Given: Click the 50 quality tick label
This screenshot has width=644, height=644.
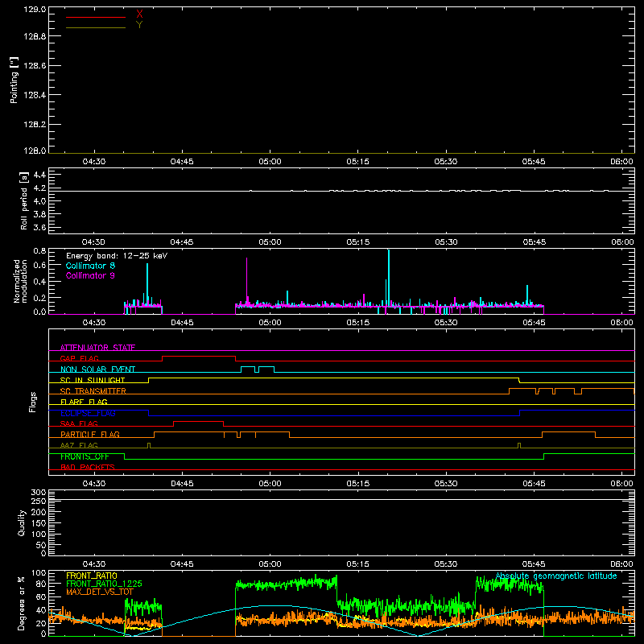Looking at the screenshot, I should pyautogui.click(x=40, y=545).
